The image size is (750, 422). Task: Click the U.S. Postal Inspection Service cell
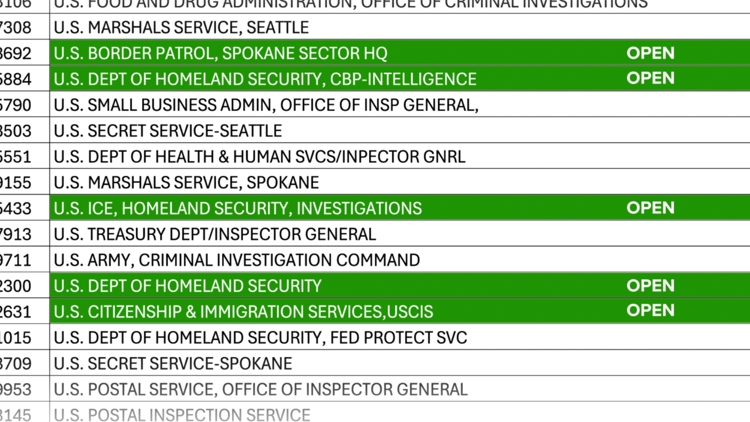click(182, 414)
